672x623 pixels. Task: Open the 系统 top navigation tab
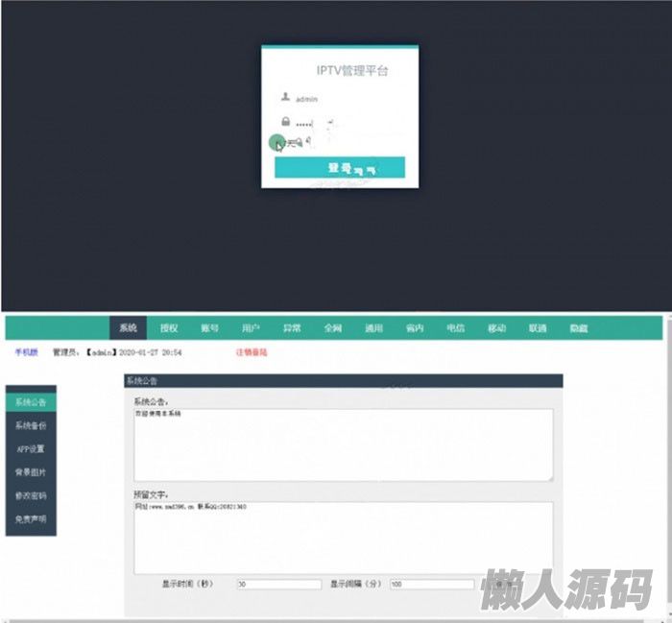128,328
